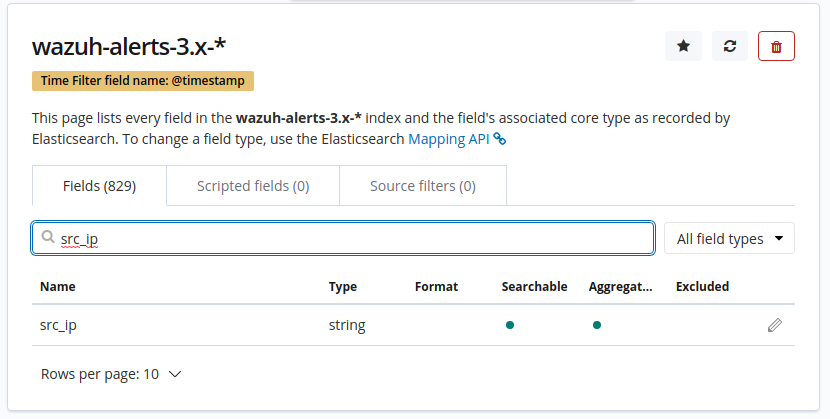Focus the src_ip filter search box

click(x=343, y=238)
